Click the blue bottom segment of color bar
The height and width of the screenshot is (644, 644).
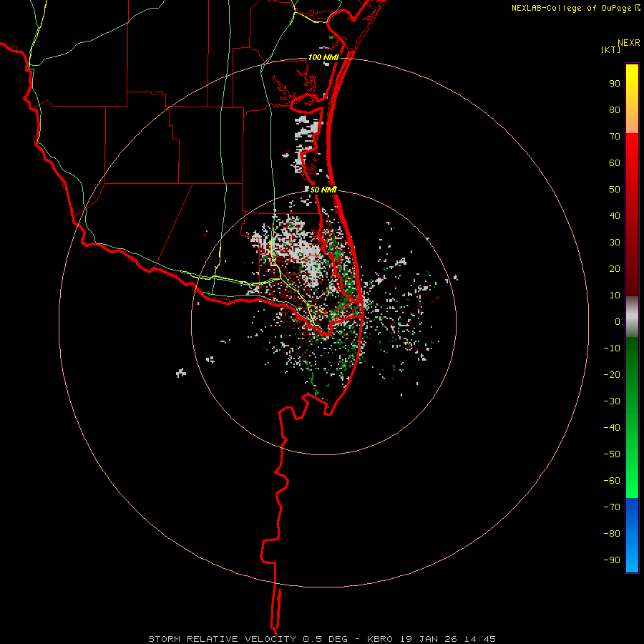(x=632, y=535)
